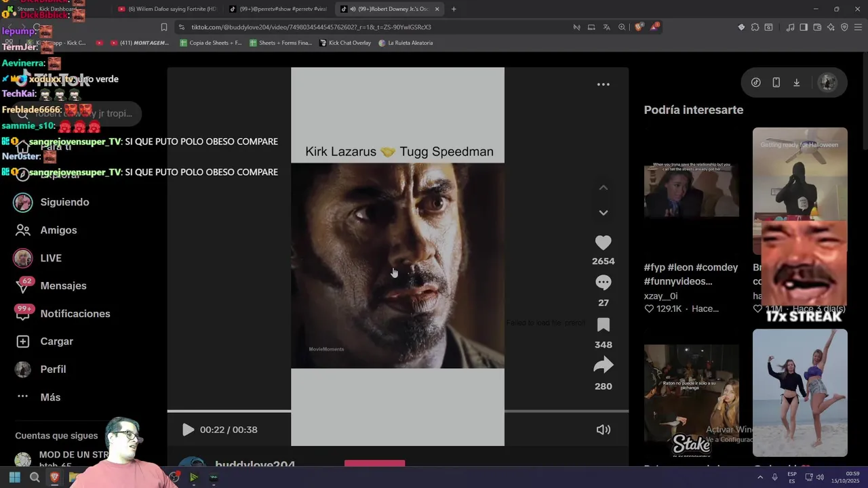
Task: Open TikTok mobile app phone icon
Action: (x=776, y=83)
